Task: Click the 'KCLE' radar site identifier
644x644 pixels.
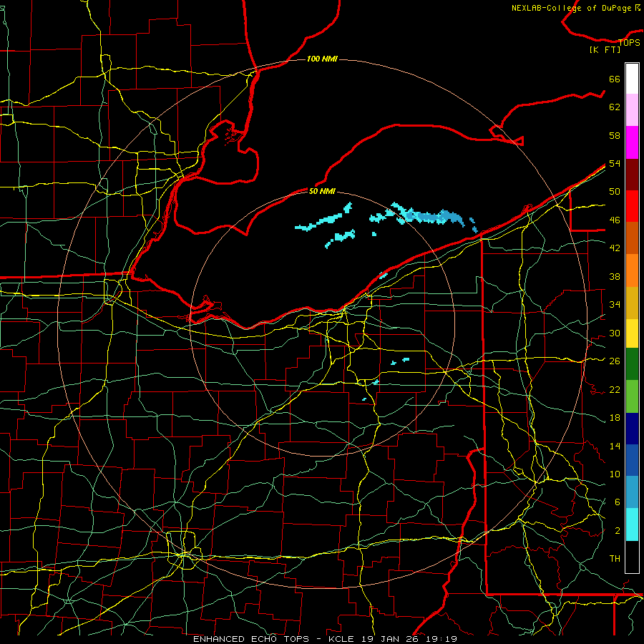Action: (341, 639)
